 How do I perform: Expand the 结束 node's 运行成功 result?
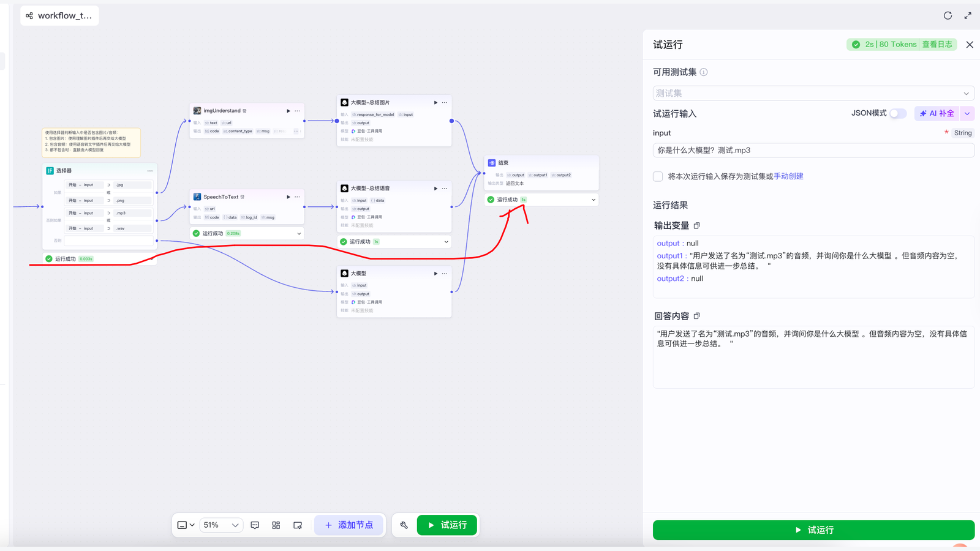point(593,200)
